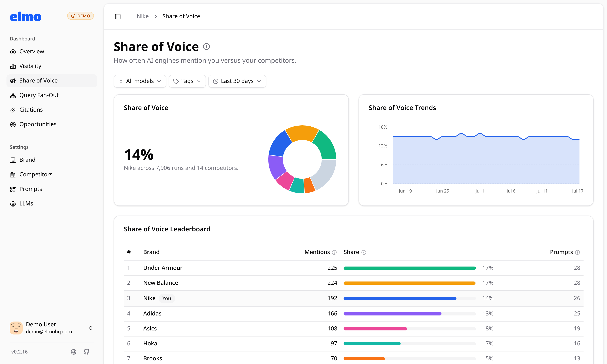
Task: Open Brand settings
Action: point(52,160)
